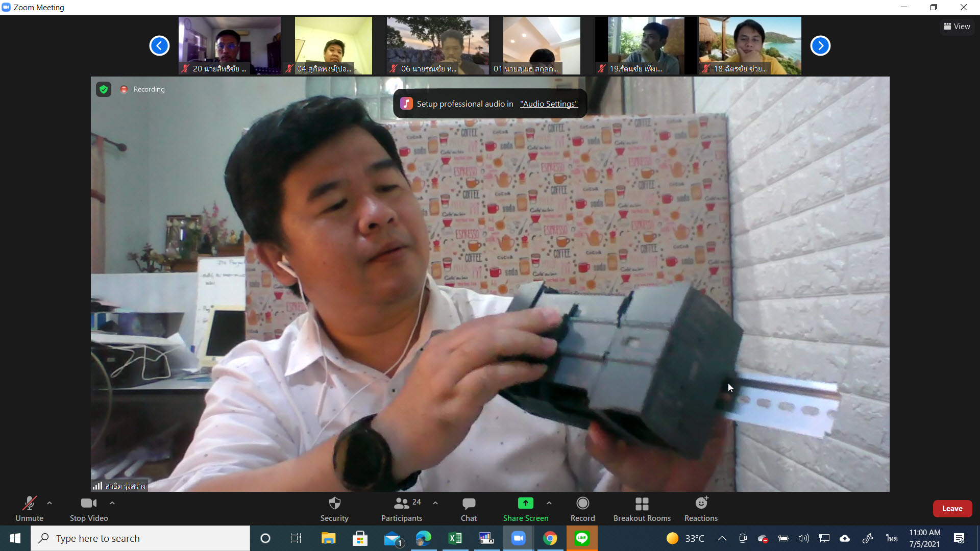Viewport: 980px width, 551px height.
Task: Stop Video camera toggle
Action: coord(89,509)
